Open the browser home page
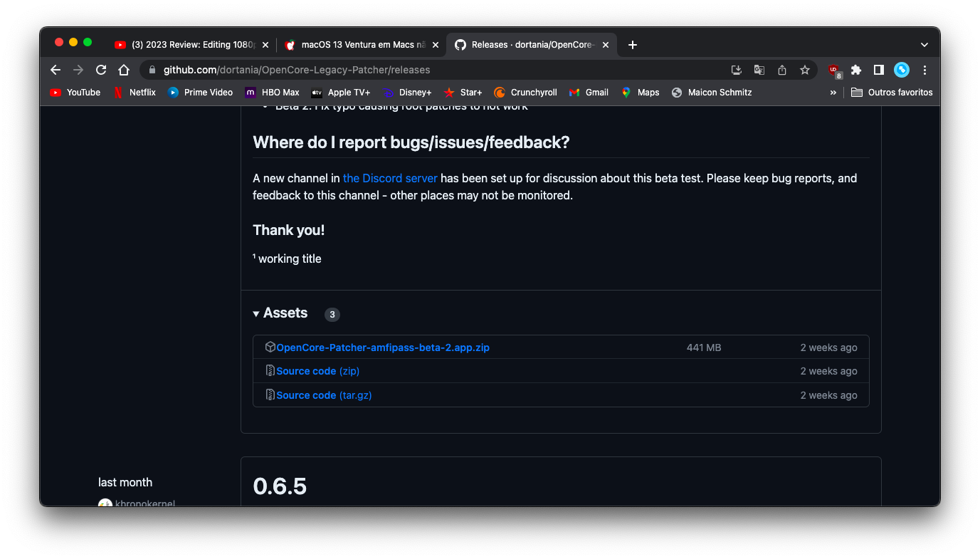The image size is (980, 559). tap(124, 70)
